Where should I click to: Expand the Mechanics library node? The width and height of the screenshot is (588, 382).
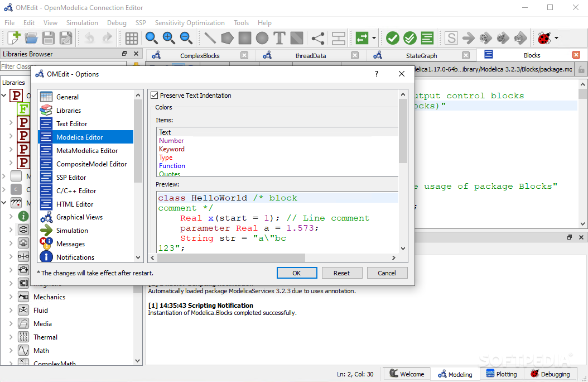pyautogui.click(x=11, y=297)
